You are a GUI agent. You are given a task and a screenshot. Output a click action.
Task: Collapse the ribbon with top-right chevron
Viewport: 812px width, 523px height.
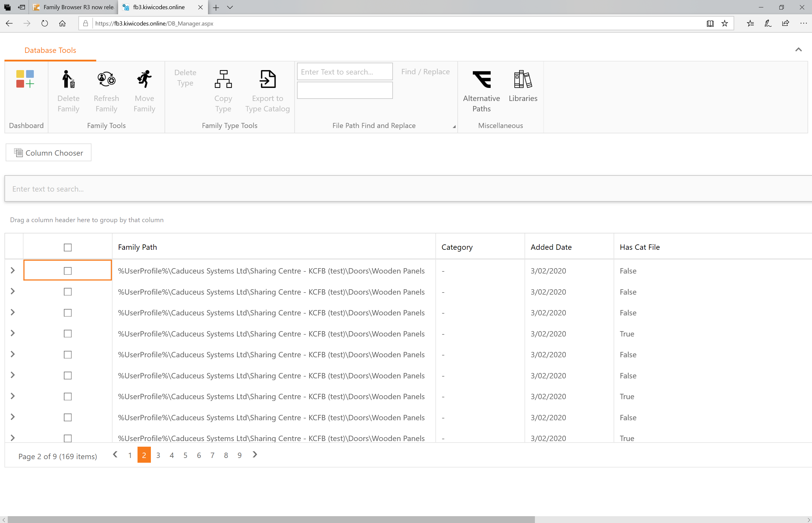point(798,50)
